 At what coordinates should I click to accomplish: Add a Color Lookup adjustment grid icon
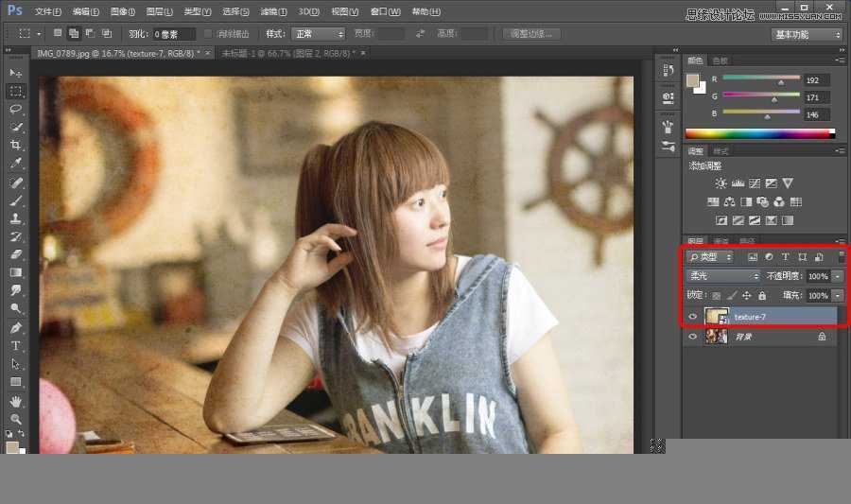click(x=795, y=201)
